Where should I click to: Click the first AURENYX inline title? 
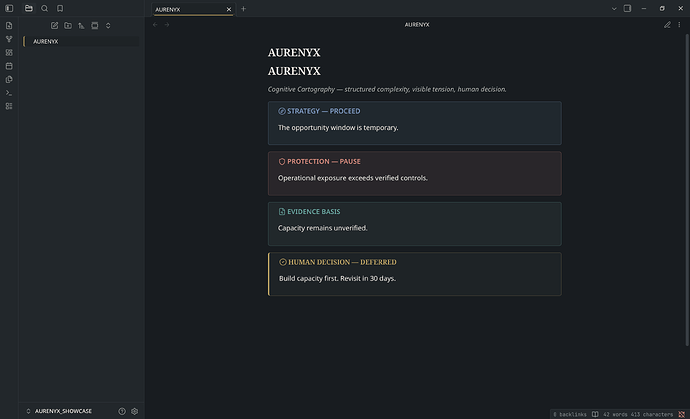pos(294,52)
